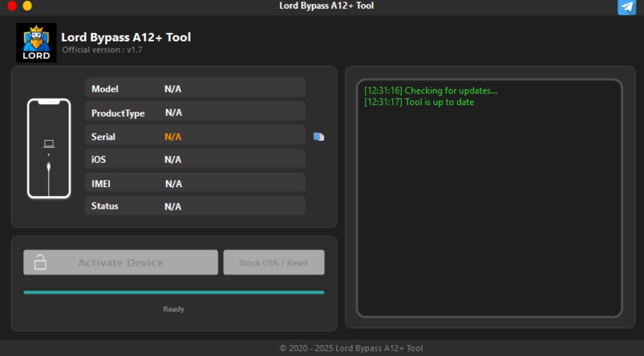Click the orange Serial N/A value
This screenshot has height=356, width=644.
pyautogui.click(x=173, y=137)
